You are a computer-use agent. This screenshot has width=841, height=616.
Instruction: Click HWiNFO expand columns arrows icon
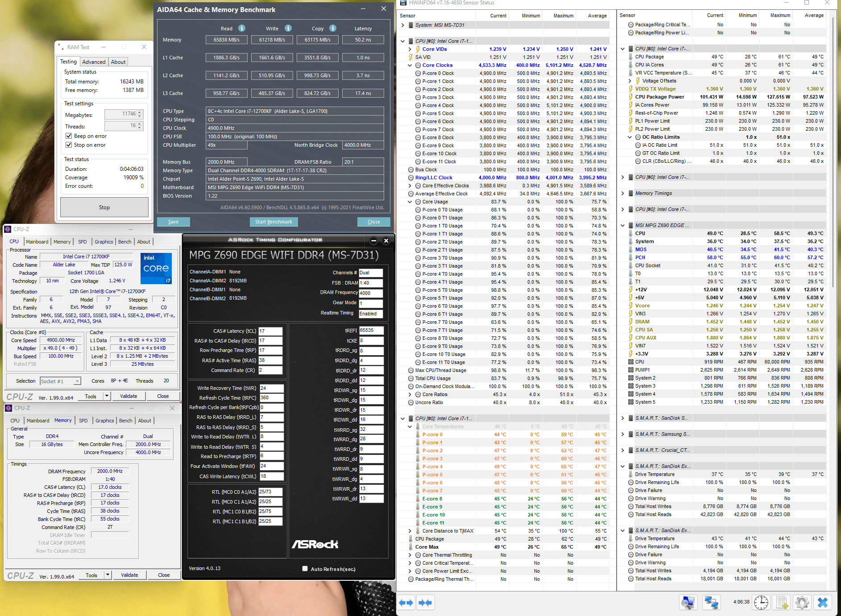406,603
